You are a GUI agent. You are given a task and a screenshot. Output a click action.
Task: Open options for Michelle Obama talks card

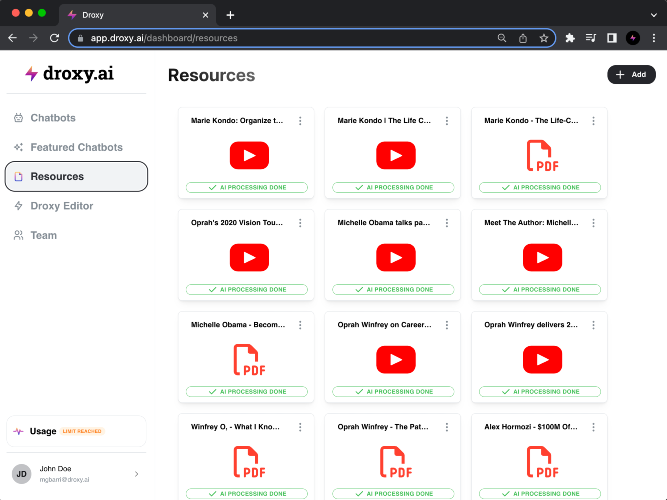click(x=447, y=223)
